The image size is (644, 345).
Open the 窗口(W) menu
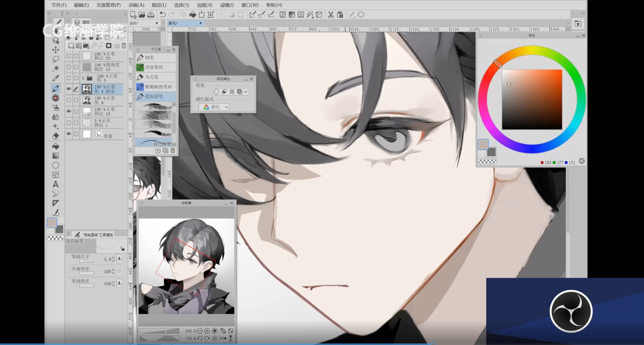tap(250, 5)
